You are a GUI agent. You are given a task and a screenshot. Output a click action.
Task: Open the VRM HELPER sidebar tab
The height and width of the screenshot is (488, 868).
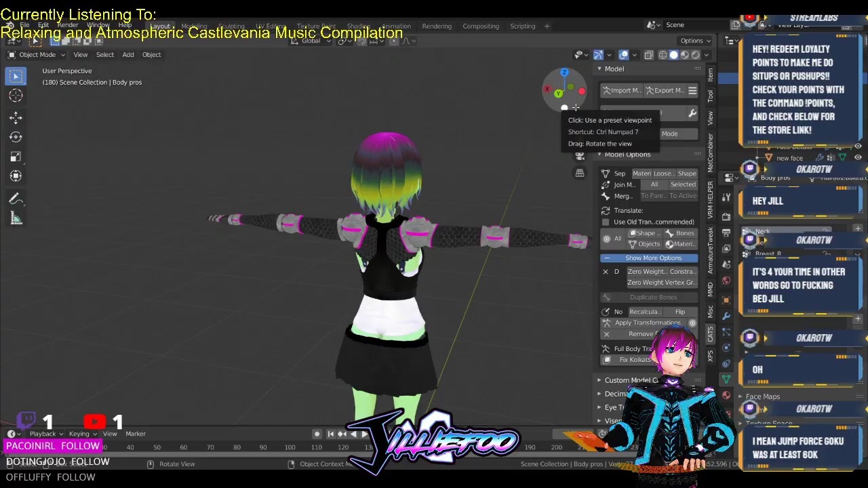coord(710,200)
